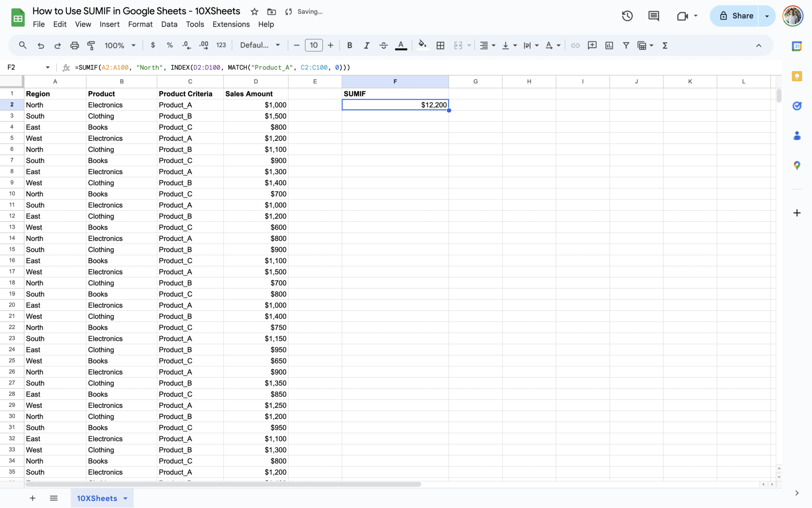812x508 pixels.
Task: Star this spreadsheet document
Action: click(255, 12)
